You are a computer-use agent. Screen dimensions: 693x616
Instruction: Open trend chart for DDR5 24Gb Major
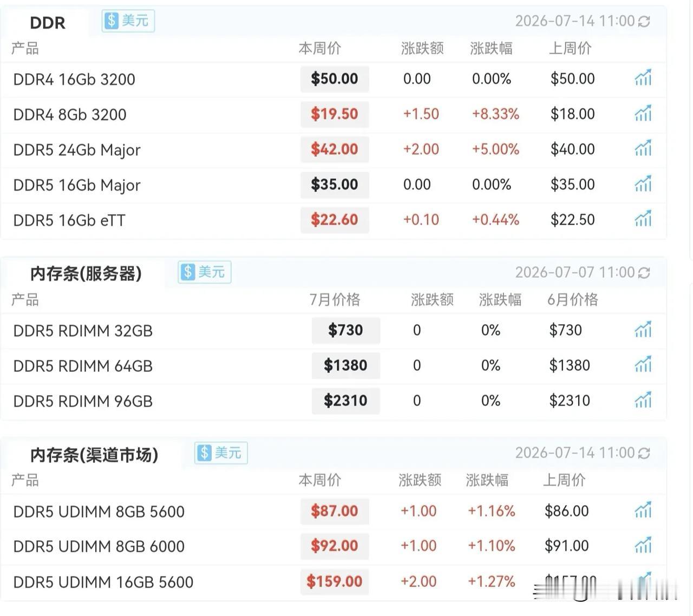[643, 149]
